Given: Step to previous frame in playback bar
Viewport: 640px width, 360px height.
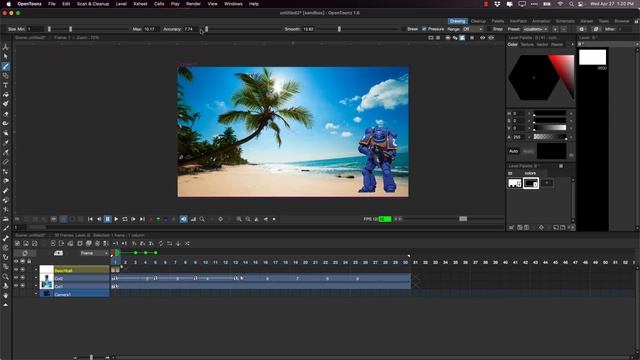Looking at the screenshot, I should click(99, 219).
